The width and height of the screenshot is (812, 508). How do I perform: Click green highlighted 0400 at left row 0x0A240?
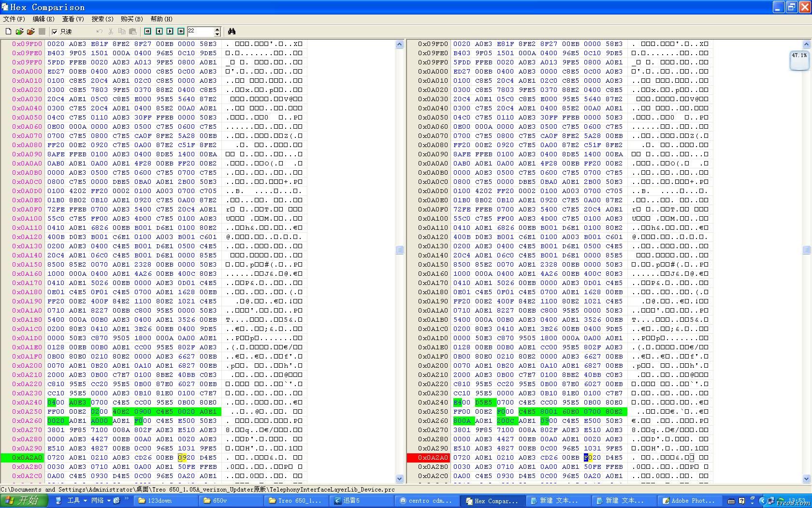point(56,403)
